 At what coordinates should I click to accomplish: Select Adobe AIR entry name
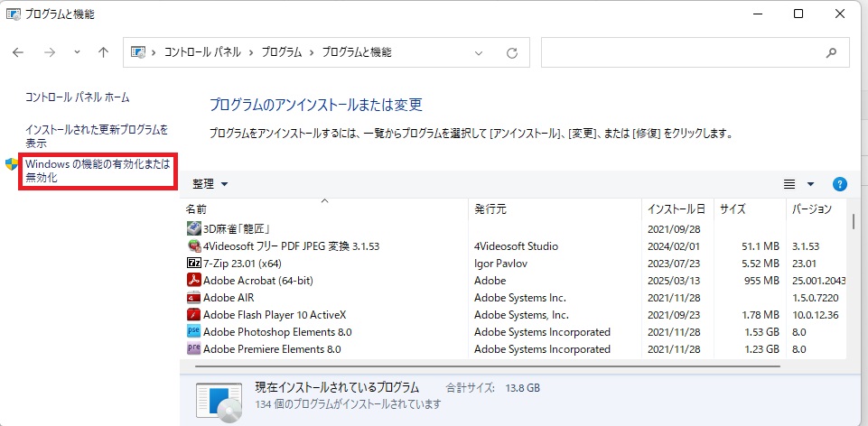229,298
